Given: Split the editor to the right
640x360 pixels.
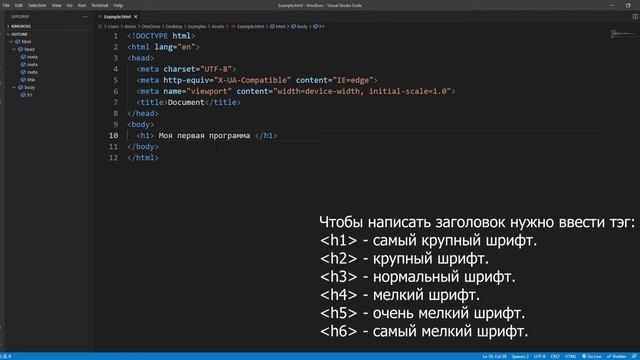Looking at the screenshot, I should coord(635,17).
